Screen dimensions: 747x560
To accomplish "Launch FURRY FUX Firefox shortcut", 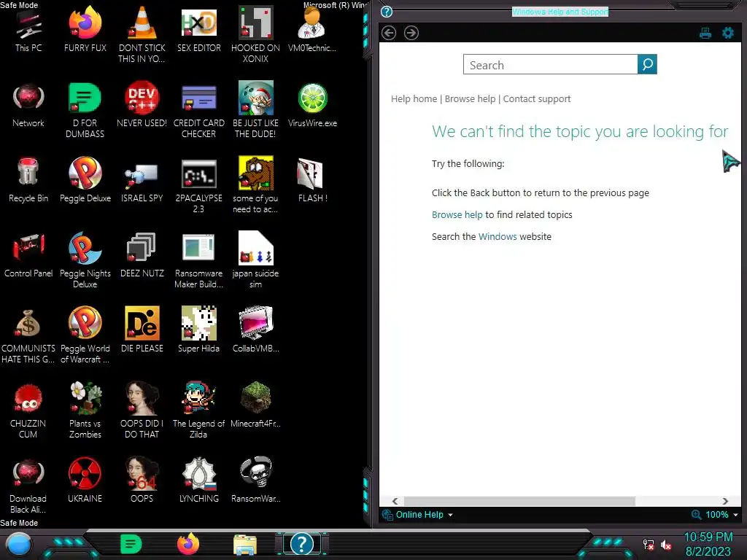I will tap(85, 30).
